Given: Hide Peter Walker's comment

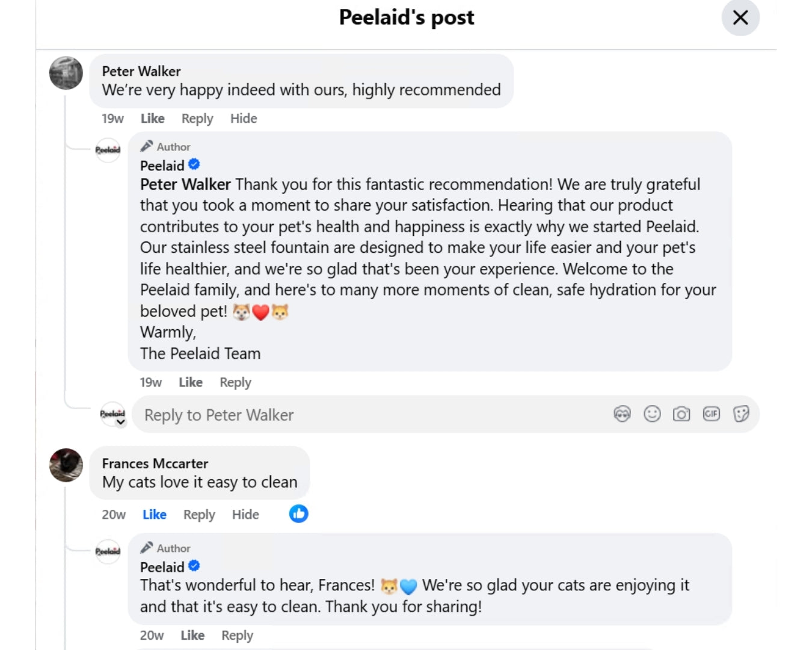Looking at the screenshot, I should click(244, 119).
